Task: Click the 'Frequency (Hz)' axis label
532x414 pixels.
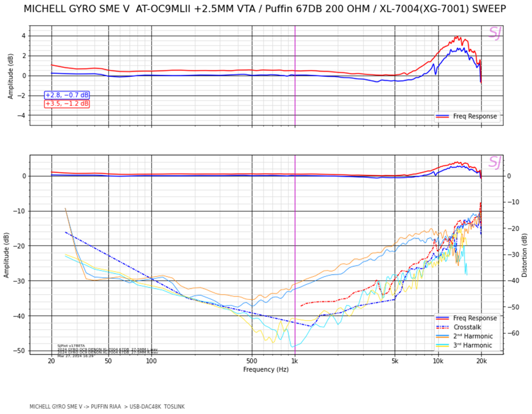Action: (x=266, y=370)
